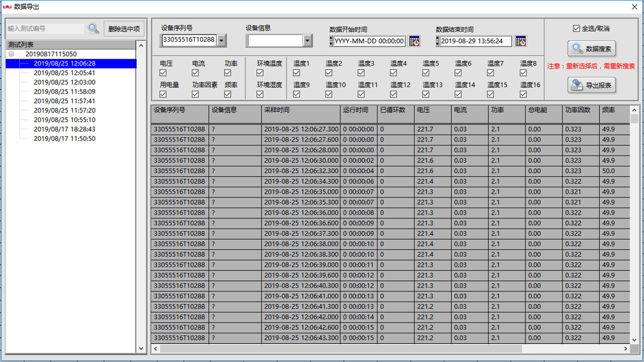Click the 输入测试编号 input field

pyautogui.click(x=45, y=29)
